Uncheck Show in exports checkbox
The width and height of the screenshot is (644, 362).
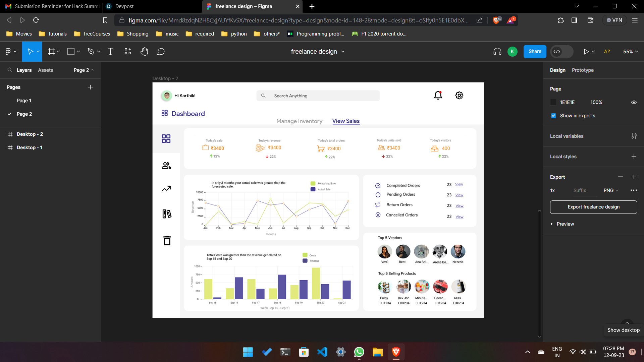pyautogui.click(x=553, y=116)
